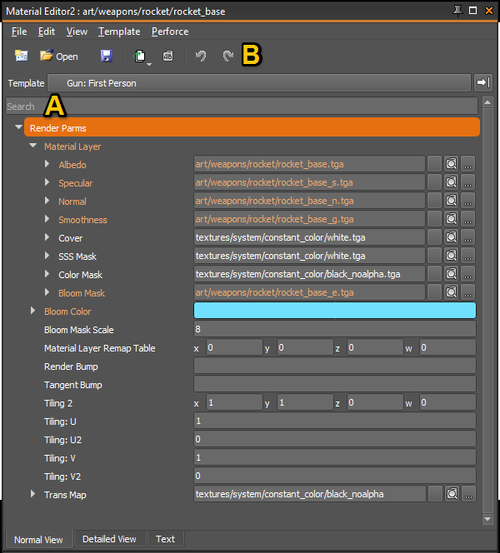Browse for Bloom Mask texture with ellipsis button
Screen dimensions: 500x553
pos(468,292)
